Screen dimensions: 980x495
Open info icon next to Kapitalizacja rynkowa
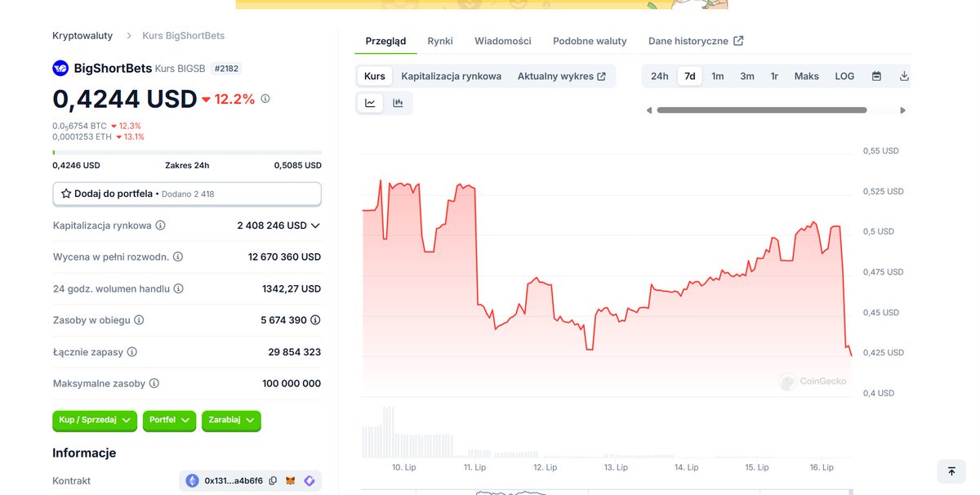click(161, 225)
